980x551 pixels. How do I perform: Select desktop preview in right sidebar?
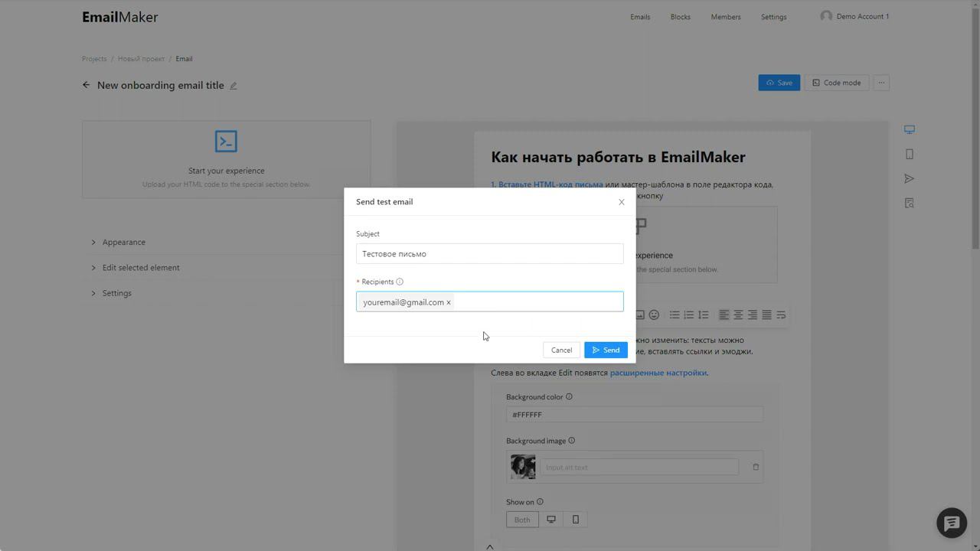pos(910,129)
